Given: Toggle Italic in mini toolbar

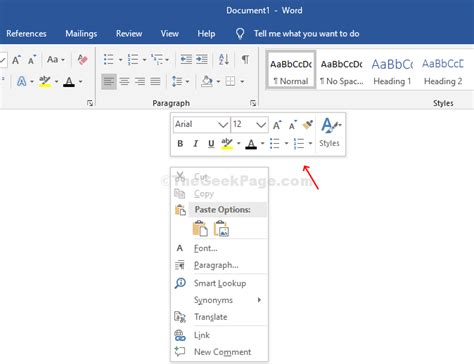Looking at the screenshot, I should coord(196,144).
